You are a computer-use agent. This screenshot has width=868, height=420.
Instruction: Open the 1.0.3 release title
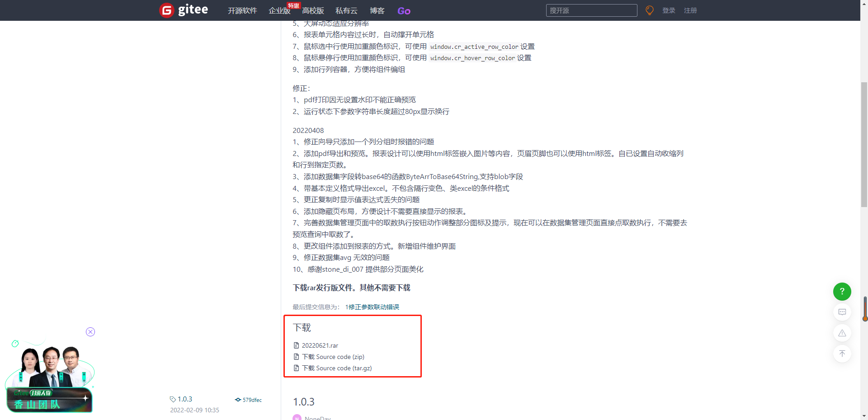pyautogui.click(x=304, y=402)
